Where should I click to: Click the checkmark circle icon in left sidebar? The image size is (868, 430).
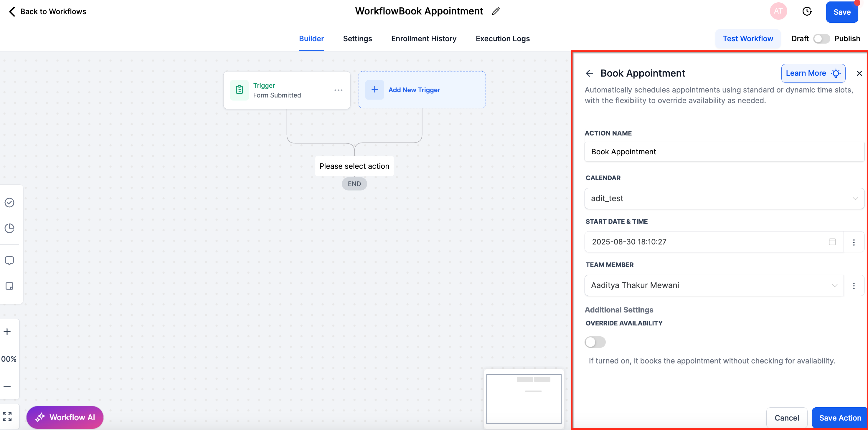click(9, 202)
